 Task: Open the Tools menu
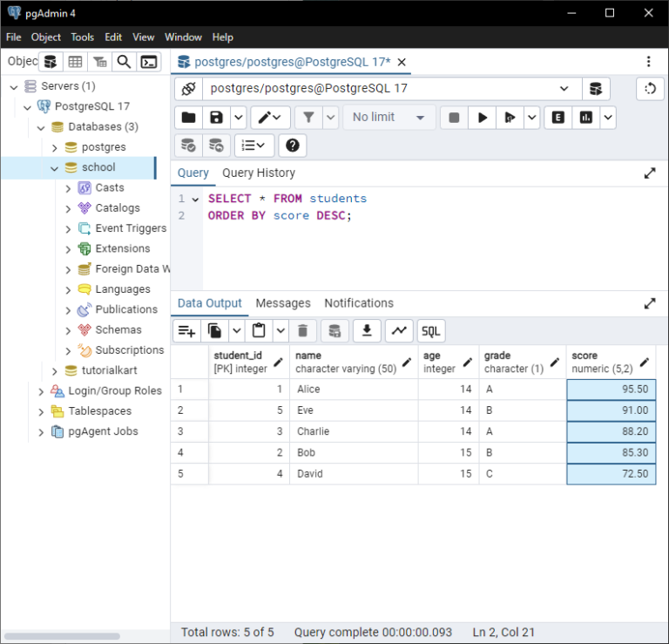pos(83,37)
